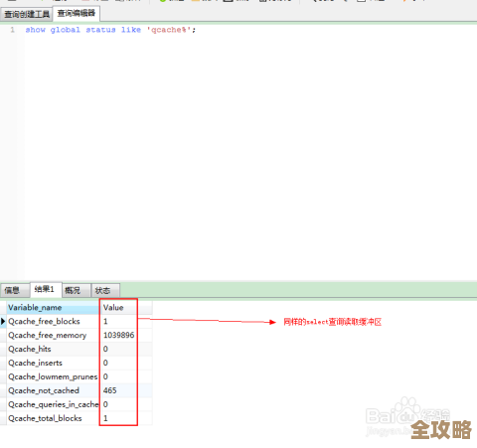This screenshot has width=477, height=448.
Task: Select the Qcache_total_blocks row
Action: 77,418
